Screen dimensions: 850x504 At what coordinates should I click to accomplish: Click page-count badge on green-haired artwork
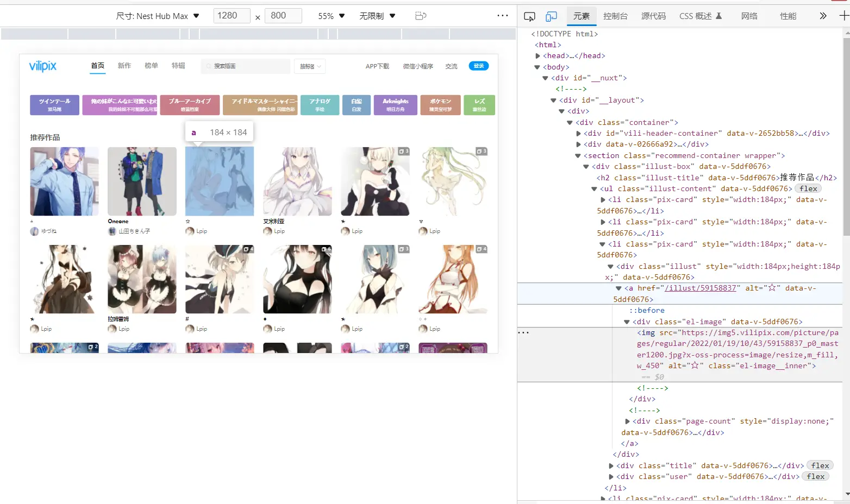(482, 152)
